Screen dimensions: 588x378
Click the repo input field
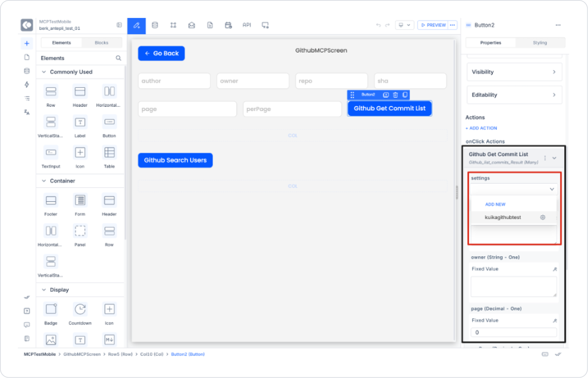point(332,81)
